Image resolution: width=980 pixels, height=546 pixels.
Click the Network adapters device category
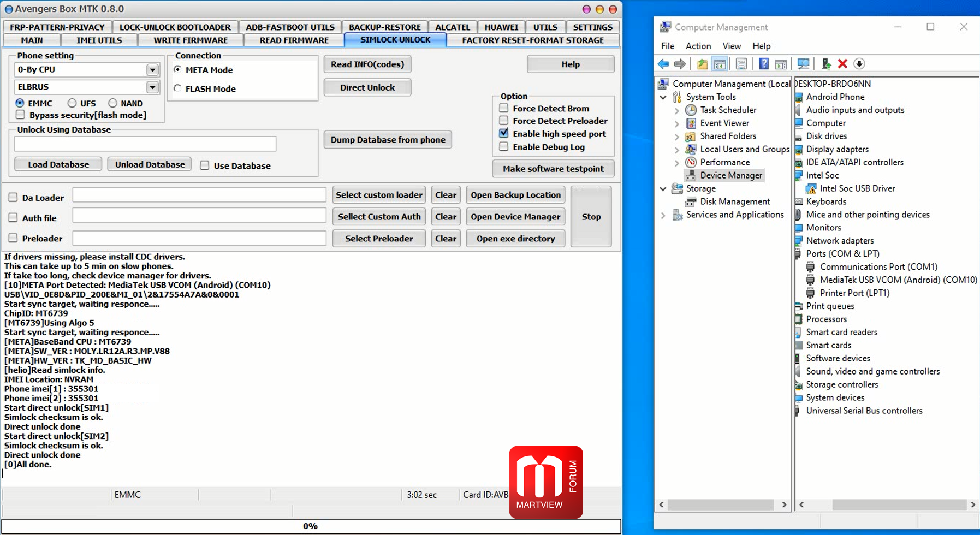pos(840,240)
